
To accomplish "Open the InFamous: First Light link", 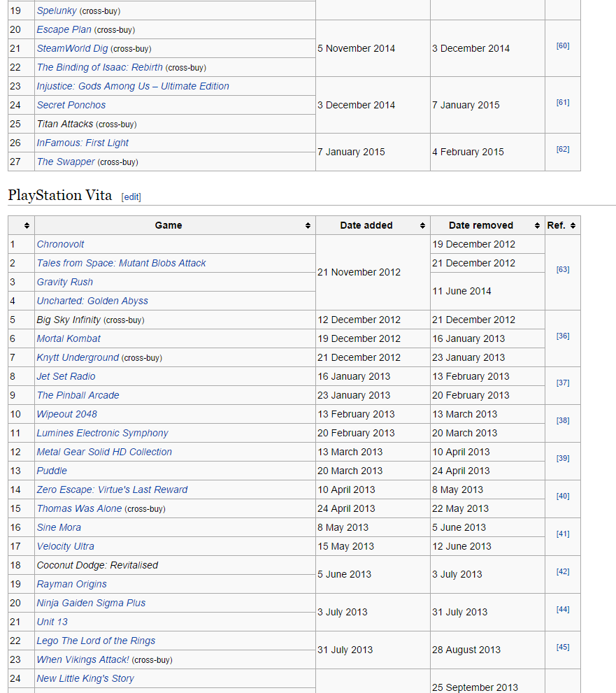I will pyautogui.click(x=83, y=143).
